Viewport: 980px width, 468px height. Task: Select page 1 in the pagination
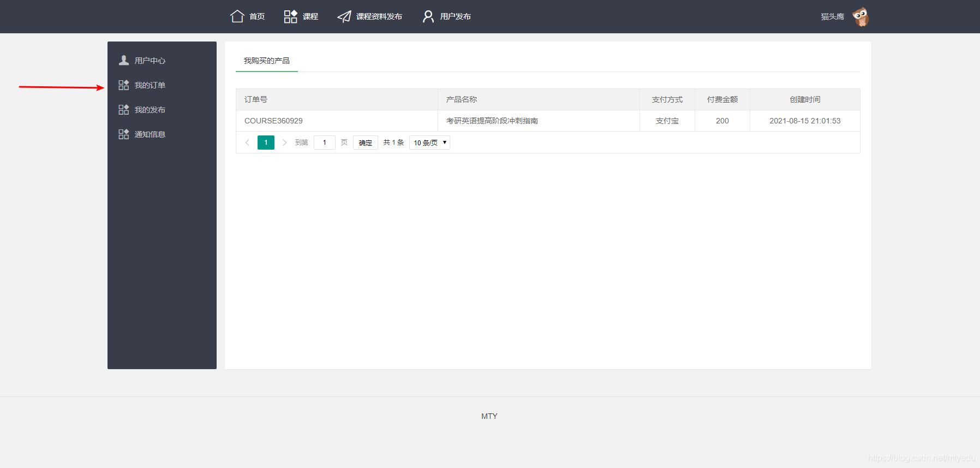pos(266,143)
